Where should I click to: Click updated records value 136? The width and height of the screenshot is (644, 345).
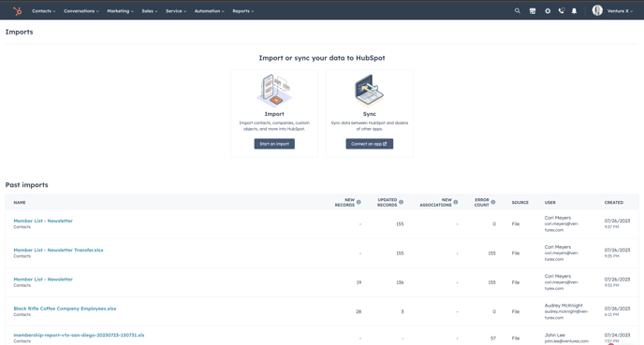(400, 282)
